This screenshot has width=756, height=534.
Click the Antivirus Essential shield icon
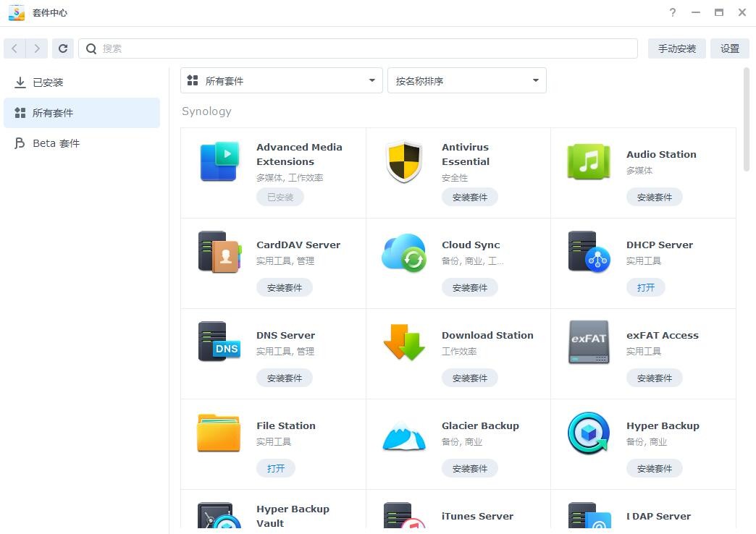(403, 161)
